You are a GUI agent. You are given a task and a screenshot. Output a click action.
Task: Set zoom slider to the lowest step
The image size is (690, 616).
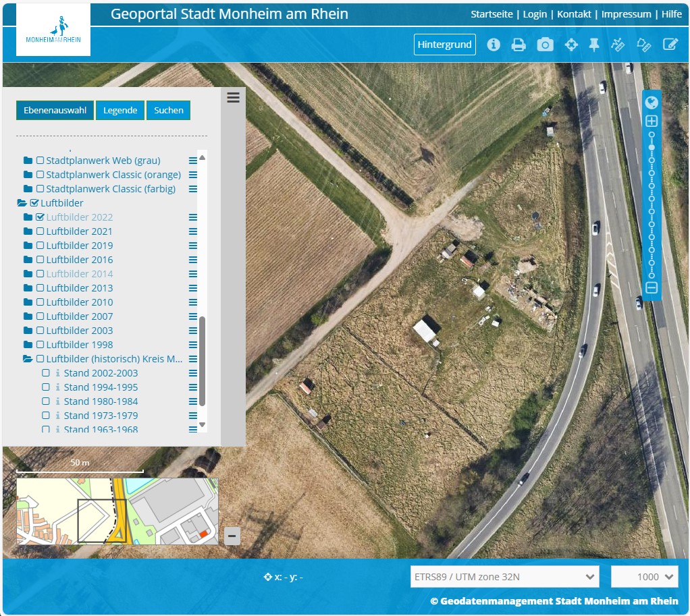[652, 275]
